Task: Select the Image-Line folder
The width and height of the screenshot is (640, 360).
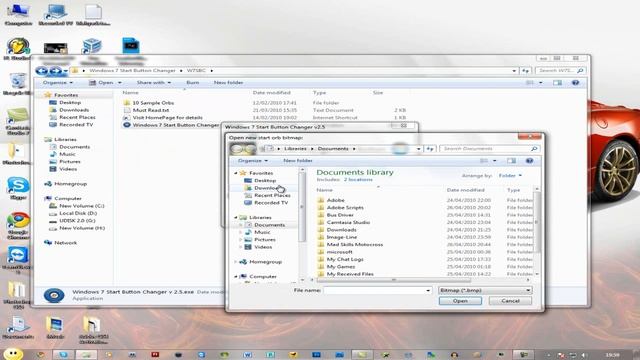Action: [x=342, y=237]
